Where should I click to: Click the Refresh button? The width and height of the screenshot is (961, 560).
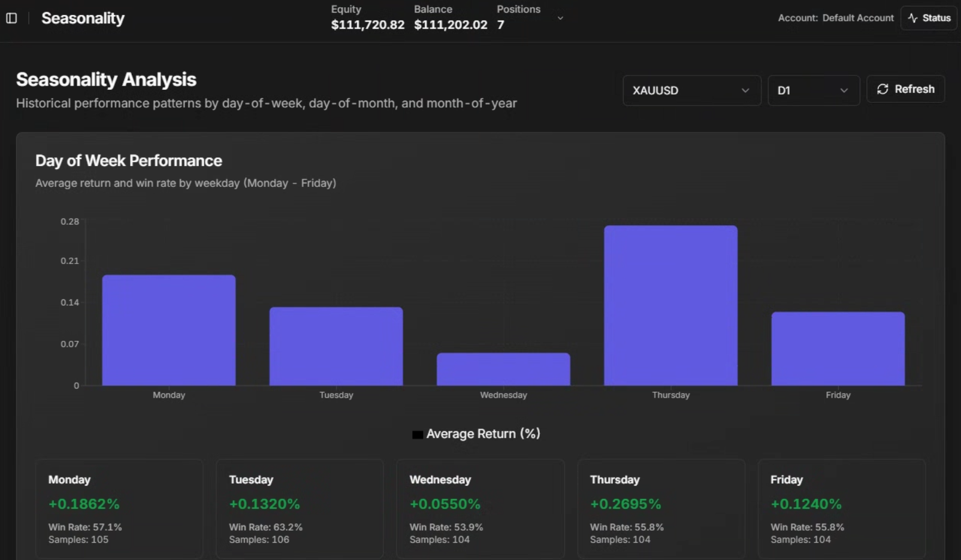(x=905, y=89)
